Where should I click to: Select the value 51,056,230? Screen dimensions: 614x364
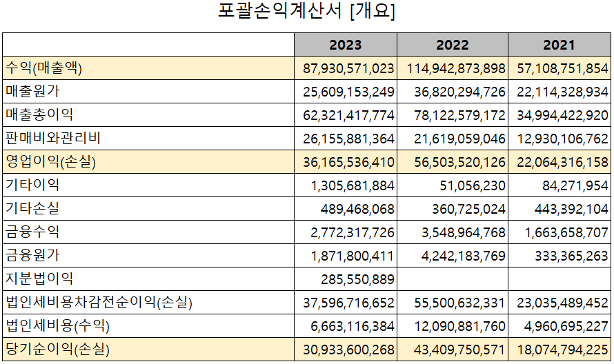coord(473,185)
